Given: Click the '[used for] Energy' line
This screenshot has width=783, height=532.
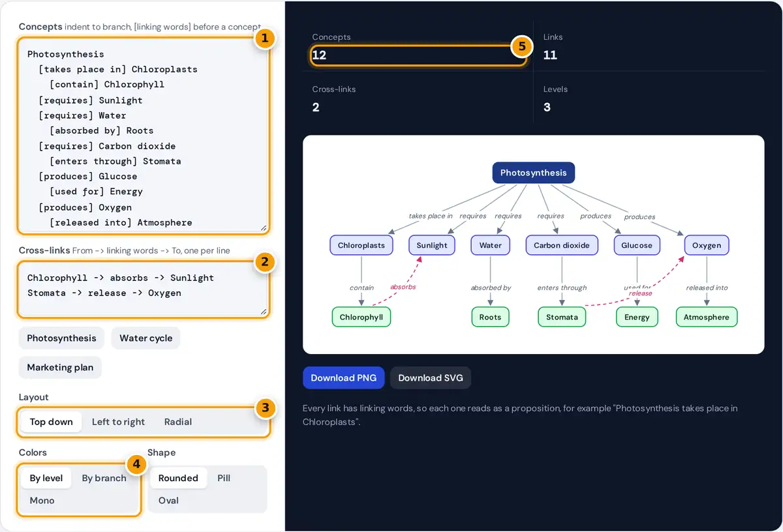Looking at the screenshot, I should pyautogui.click(x=96, y=192).
